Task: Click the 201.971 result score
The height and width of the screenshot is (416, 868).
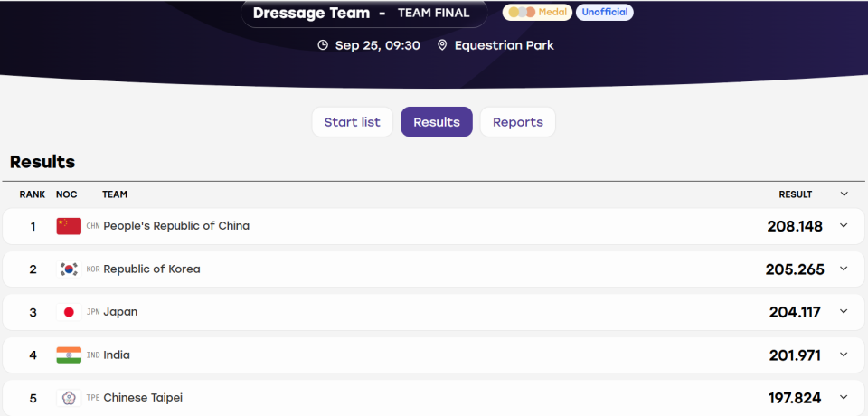Action: pos(795,355)
